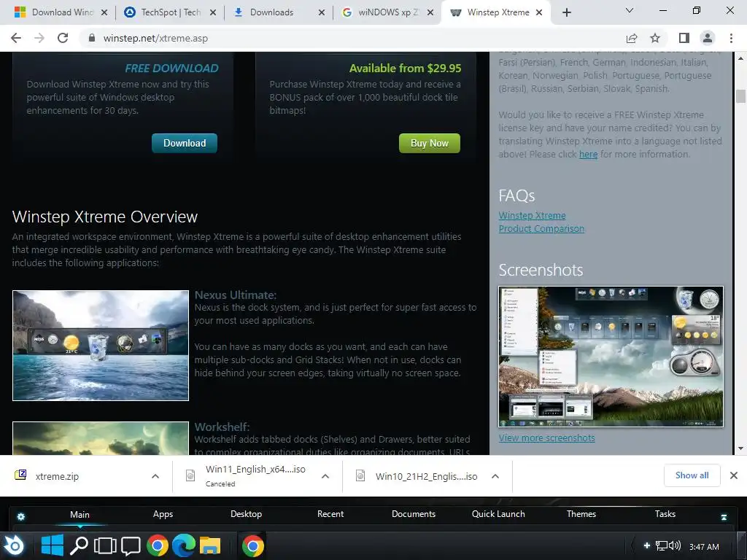Select the Themes shelf tab
The height and width of the screenshot is (560, 747).
[581, 514]
